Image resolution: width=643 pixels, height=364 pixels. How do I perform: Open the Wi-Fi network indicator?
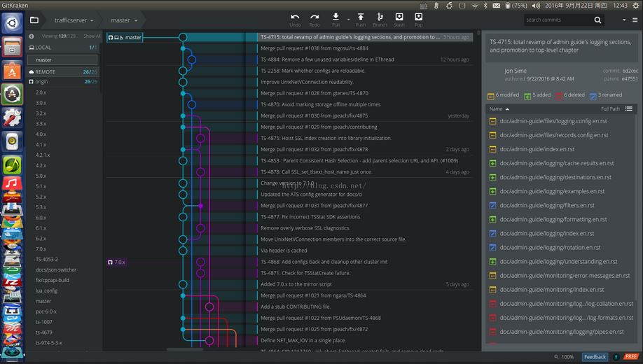tap(475, 6)
